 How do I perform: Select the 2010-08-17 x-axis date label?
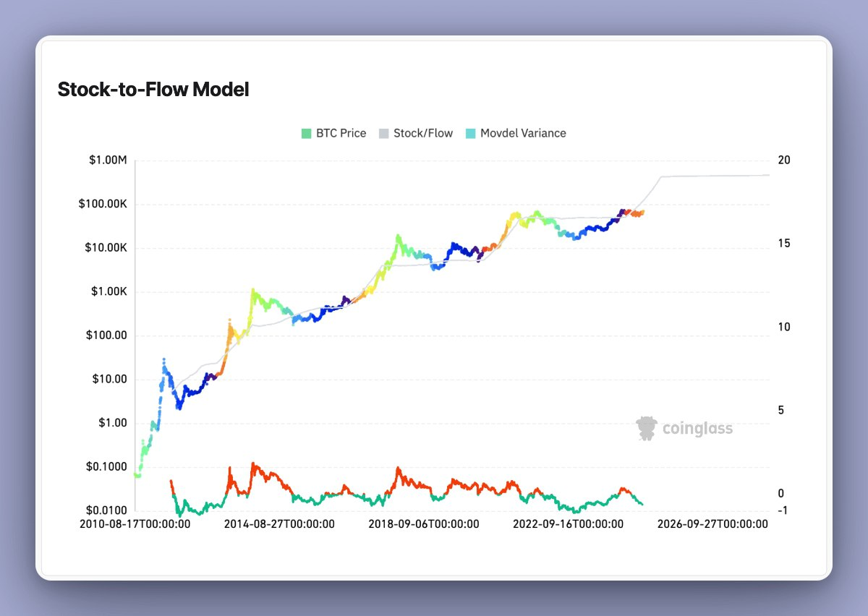point(135,524)
